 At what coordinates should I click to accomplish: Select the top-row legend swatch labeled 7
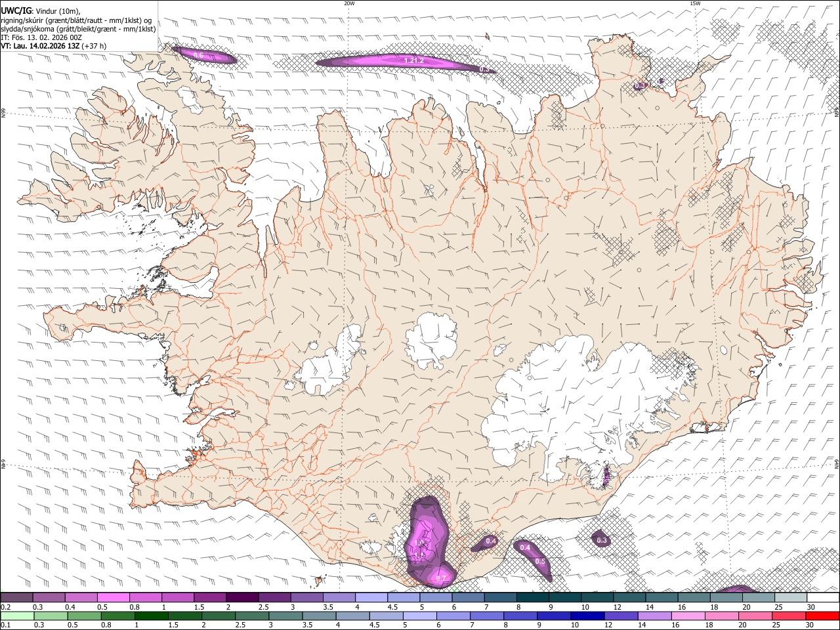pyautogui.click(x=500, y=598)
